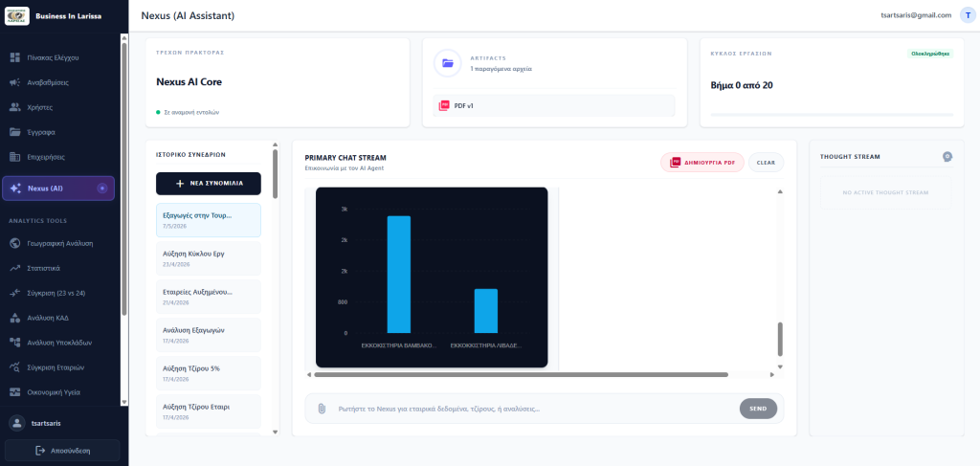Viewport: 980px width, 466px height.
Task: Click the tall ΕΚΚΟΚΚΙΣΤΗΡΙΑ ΒΑΜΒΑΚΟ... chart bar
Action: 399,275
